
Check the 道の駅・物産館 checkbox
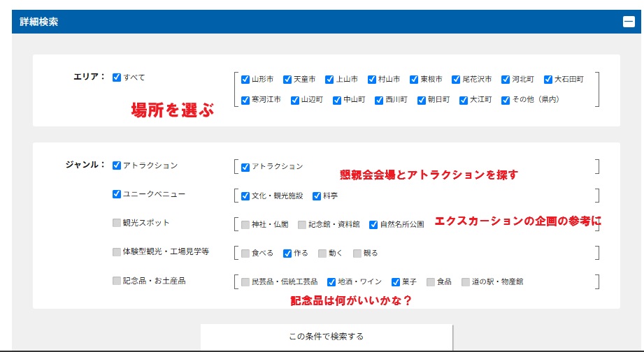465,282
